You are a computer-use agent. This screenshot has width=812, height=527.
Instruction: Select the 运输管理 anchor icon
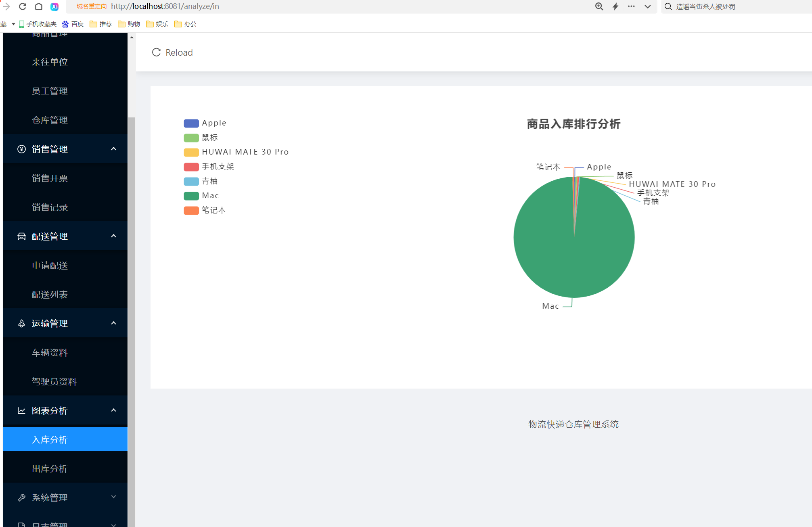pyautogui.click(x=21, y=323)
